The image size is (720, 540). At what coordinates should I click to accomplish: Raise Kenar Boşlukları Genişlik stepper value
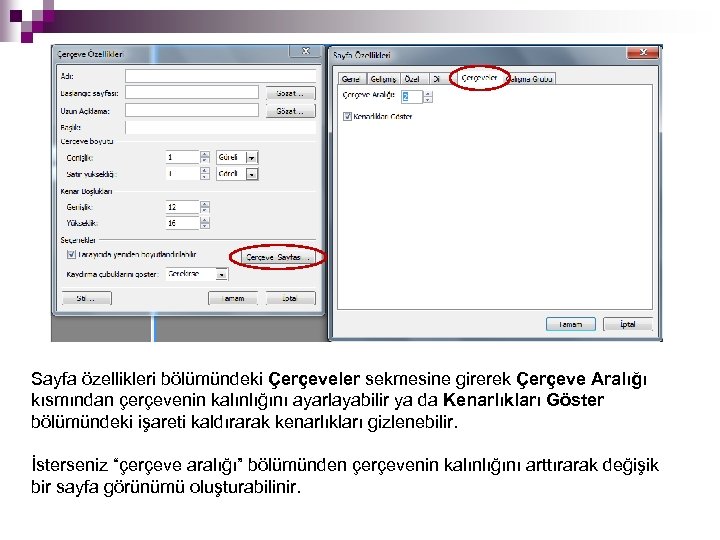point(205,204)
